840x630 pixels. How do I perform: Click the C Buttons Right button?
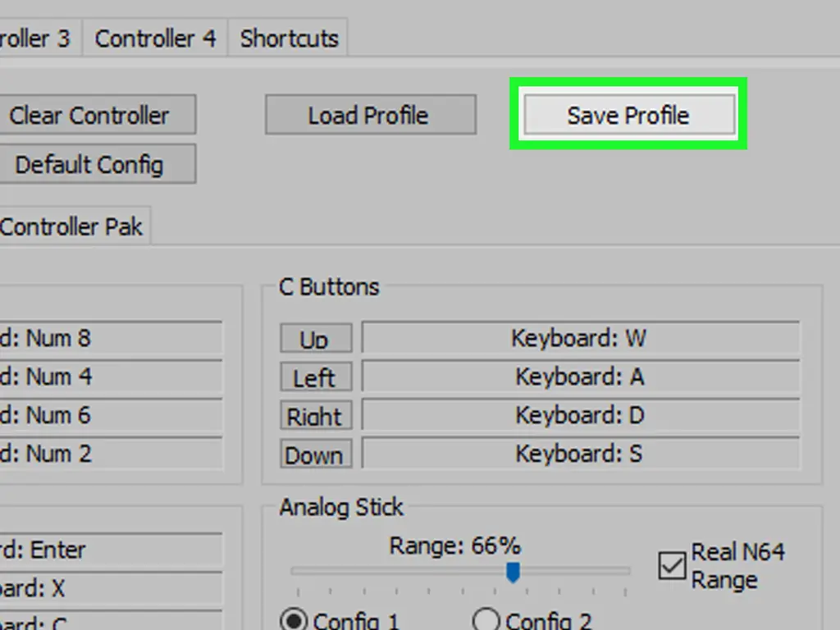[x=316, y=415]
